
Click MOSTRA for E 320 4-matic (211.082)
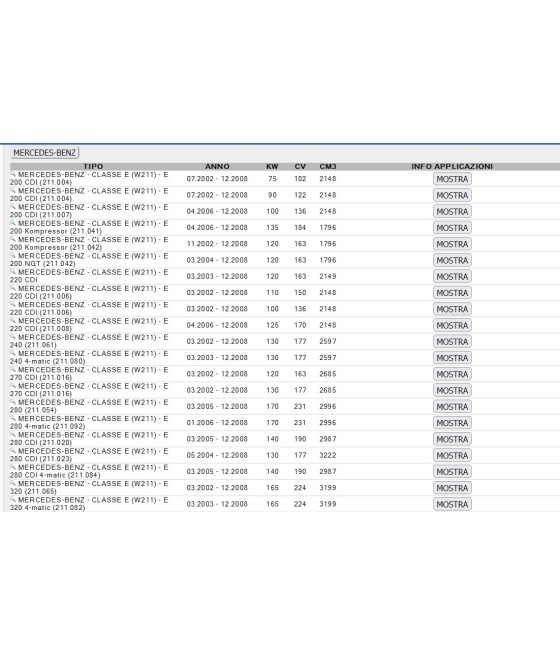click(x=452, y=505)
